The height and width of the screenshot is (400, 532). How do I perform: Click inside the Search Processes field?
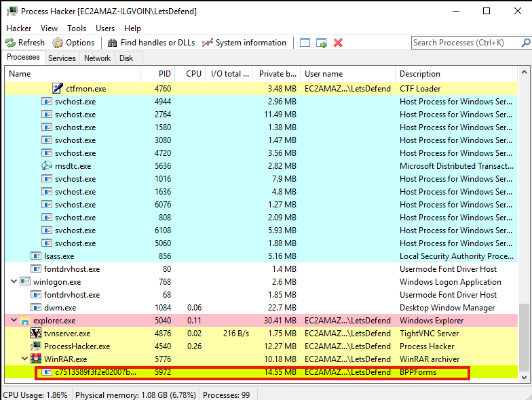pyautogui.click(x=465, y=43)
